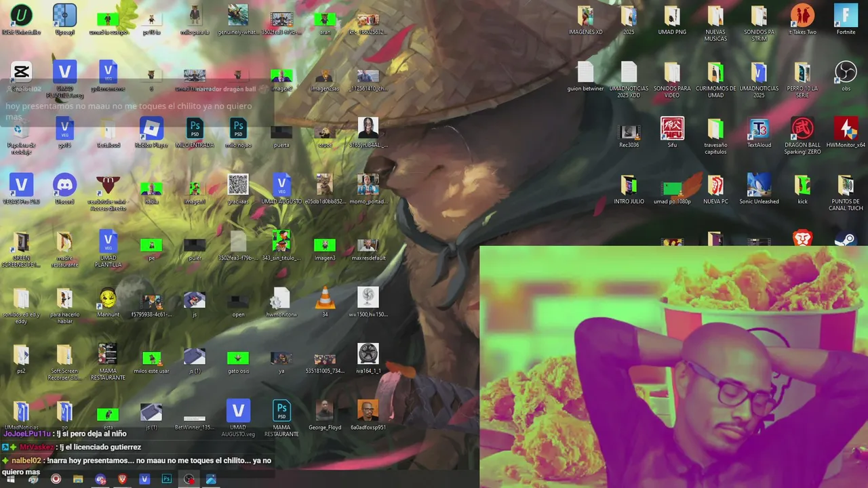Click the nalbel02 username in chat

tap(26, 461)
